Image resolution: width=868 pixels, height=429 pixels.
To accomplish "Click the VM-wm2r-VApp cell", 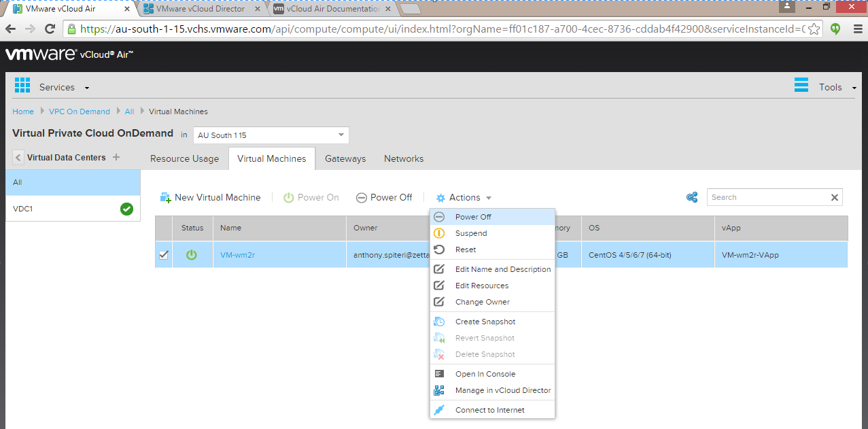I will pyautogui.click(x=781, y=255).
